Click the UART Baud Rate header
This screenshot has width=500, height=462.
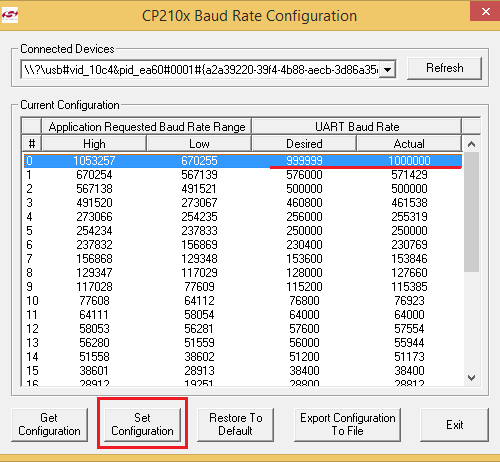pos(357,127)
